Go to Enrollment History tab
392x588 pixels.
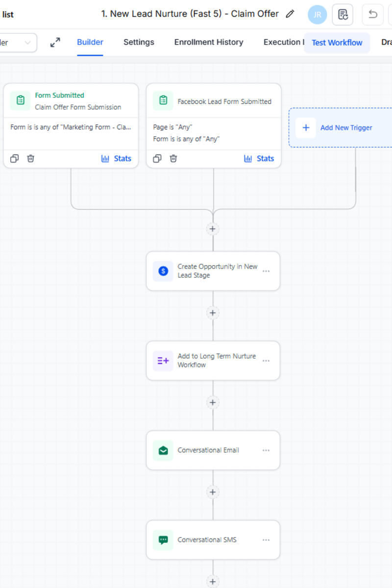pos(209,42)
